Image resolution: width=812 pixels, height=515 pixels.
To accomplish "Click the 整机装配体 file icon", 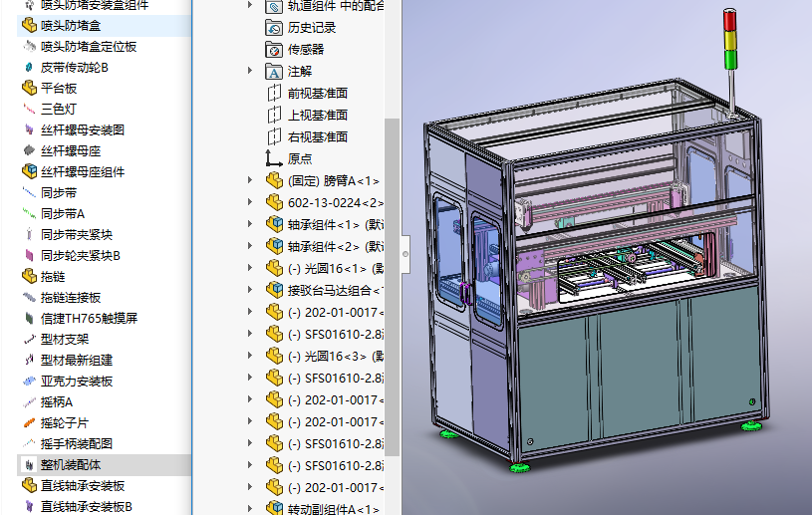I will [29, 465].
